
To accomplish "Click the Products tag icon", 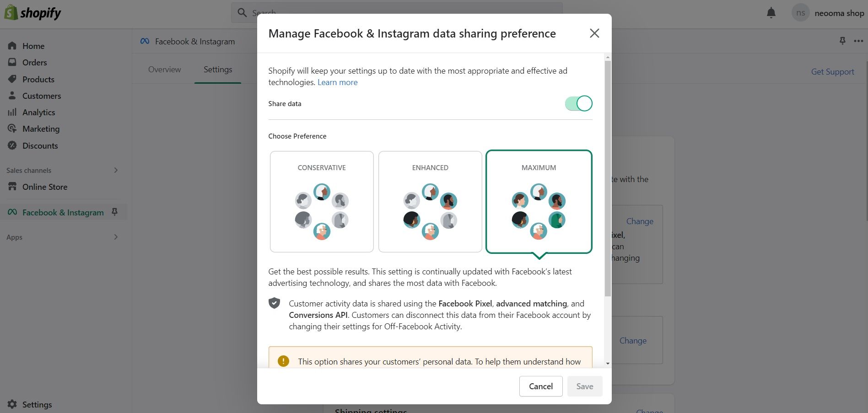I will [x=12, y=79].
